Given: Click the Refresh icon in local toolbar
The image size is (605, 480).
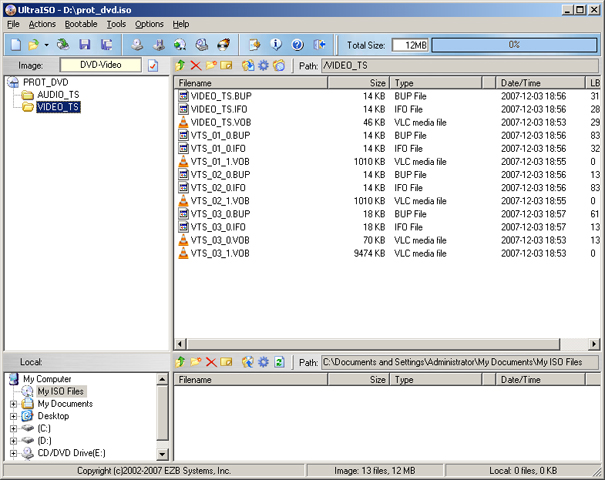Looking at the screenshot, I should pos(279,362).
